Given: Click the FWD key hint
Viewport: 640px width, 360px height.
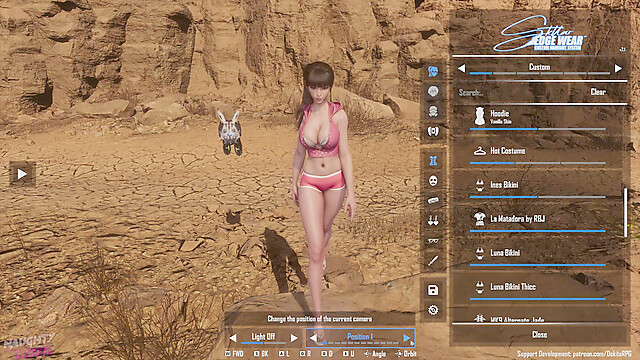Looking at the screenshot, I should pyautogui.click(x=234, y=354).
